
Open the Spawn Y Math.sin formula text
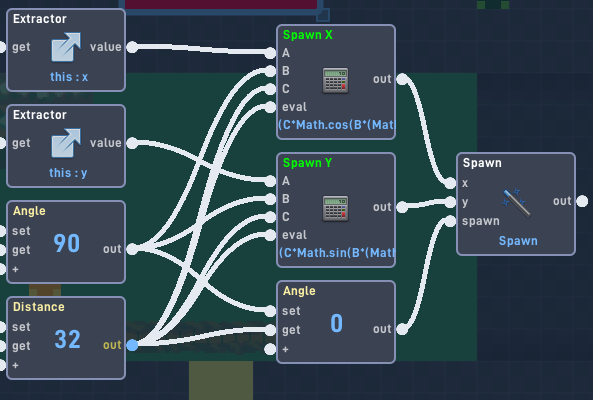pyautogui.click(x=336, y=253)
